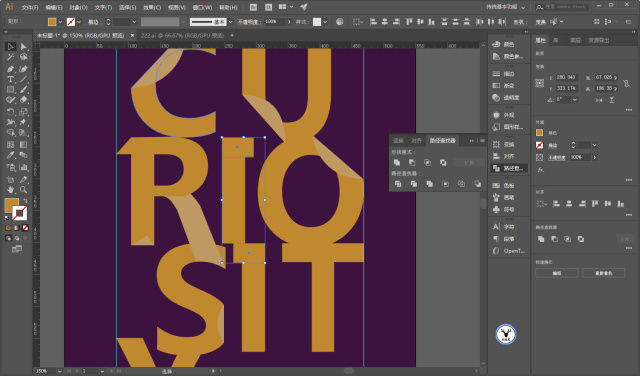
Task: Switch to the 222.ai document tab
Action: coord(182,36)
